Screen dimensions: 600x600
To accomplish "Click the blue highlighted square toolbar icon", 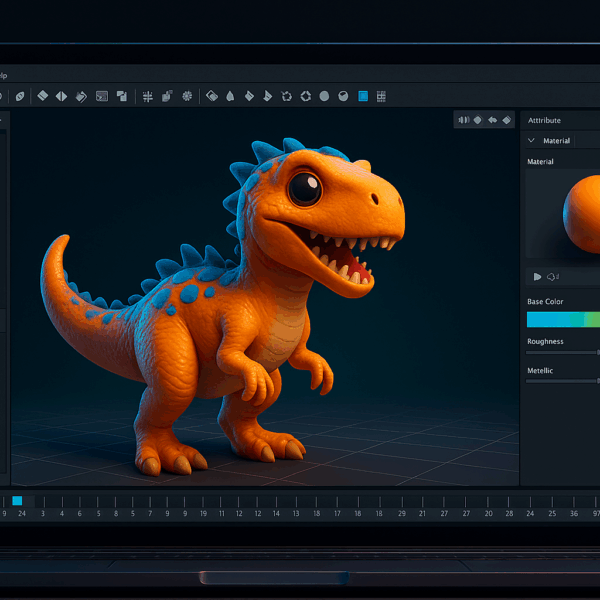I will 363,96.
